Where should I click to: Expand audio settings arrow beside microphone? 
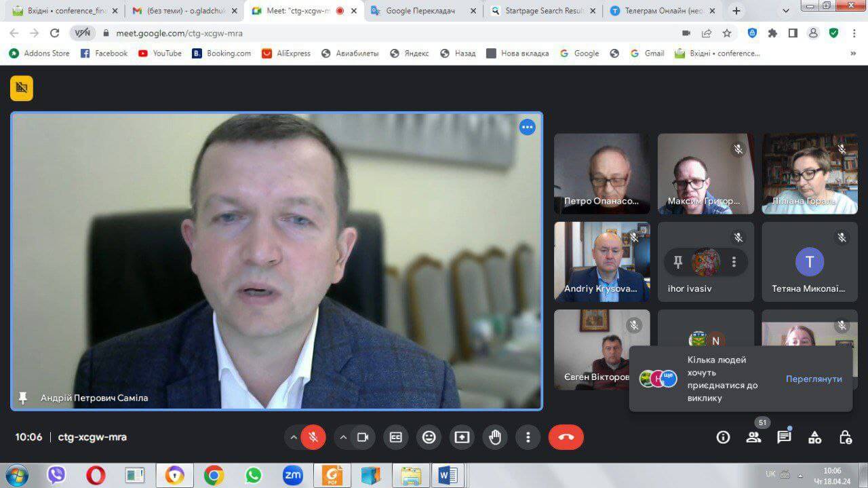coord(293,437)
